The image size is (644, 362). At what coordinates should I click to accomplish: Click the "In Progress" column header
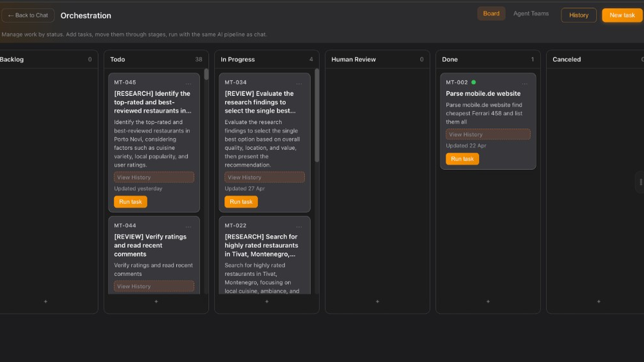coord(238,59)
